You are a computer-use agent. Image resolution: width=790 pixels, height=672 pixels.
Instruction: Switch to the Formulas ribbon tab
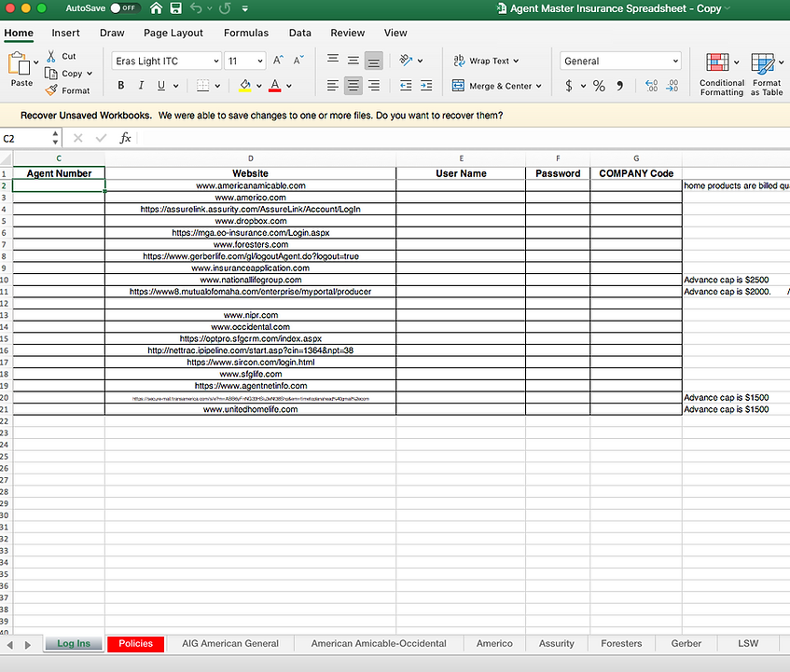click(x=246, y=33)
